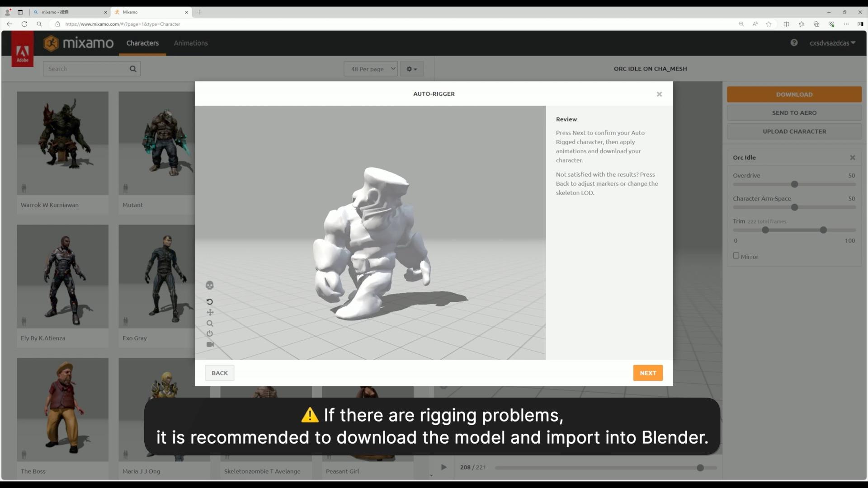Click the Warrok W Kurniawan character thumbnail

tap(62, 143)
